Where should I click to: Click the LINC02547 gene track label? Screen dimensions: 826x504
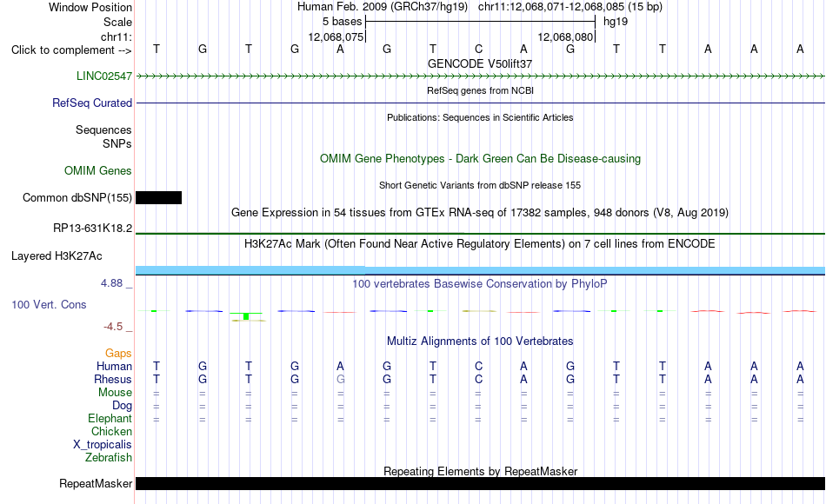[x=103, y=76]
